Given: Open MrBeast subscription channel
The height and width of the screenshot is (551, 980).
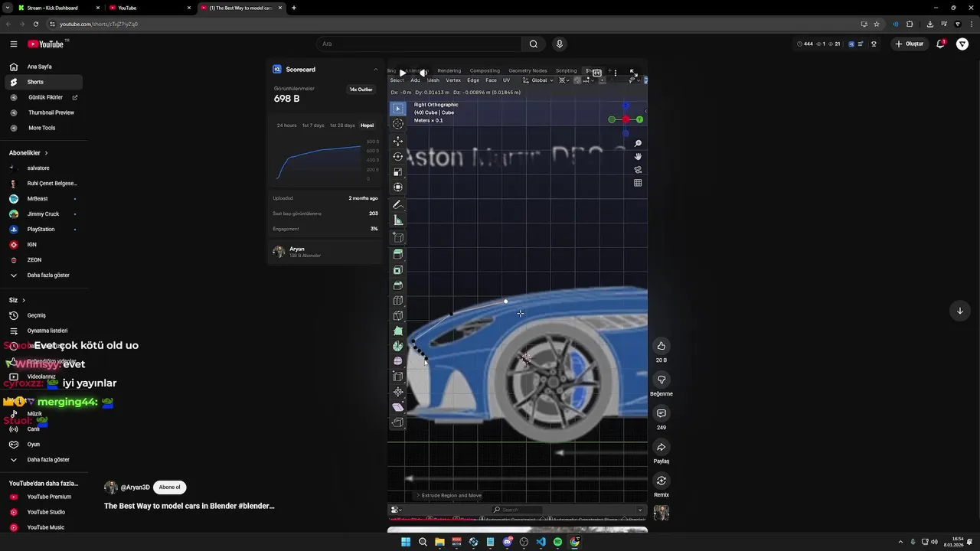Looking at the screenshot, I should point(44,198).
